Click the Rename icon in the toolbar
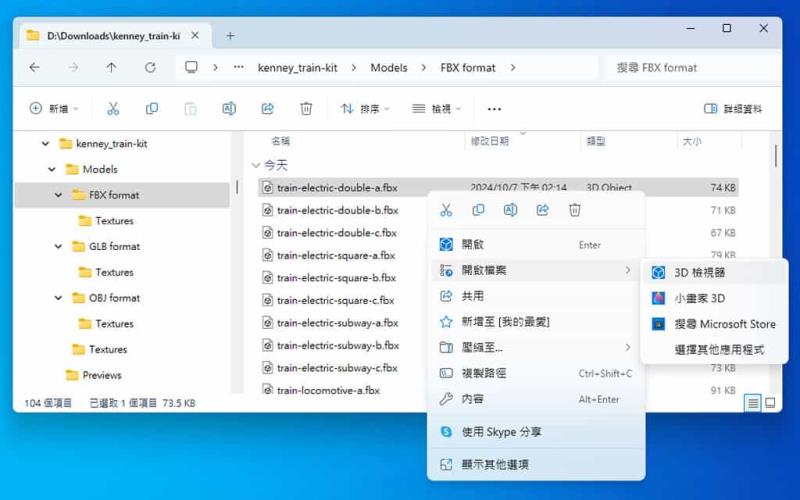This screenshot has height=500, width=800. 229,109
